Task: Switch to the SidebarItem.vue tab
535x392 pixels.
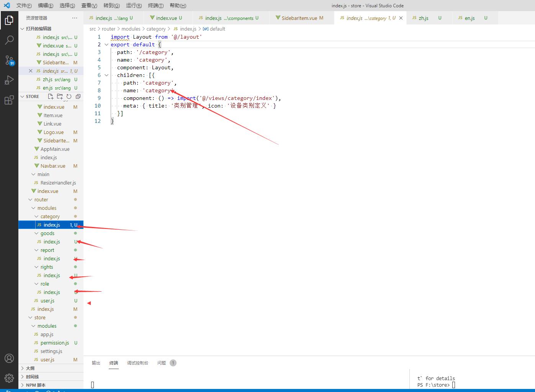Action: tap(302, 18)
